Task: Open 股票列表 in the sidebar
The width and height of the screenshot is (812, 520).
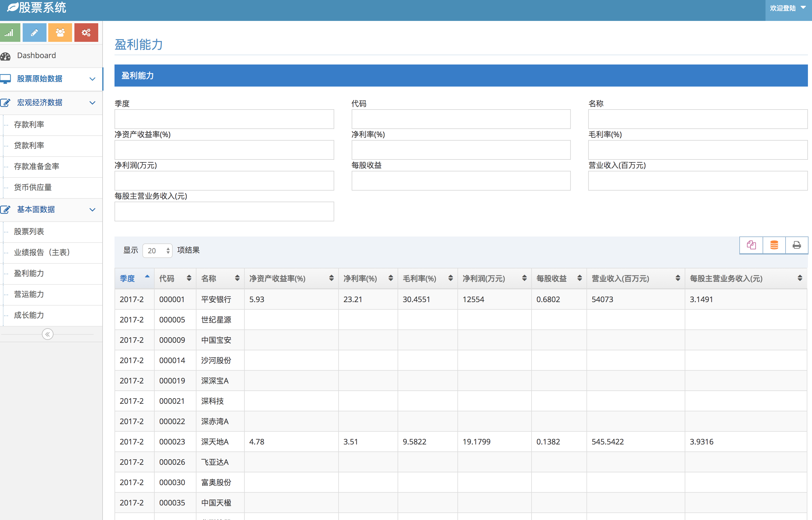Action: (29, 232)
